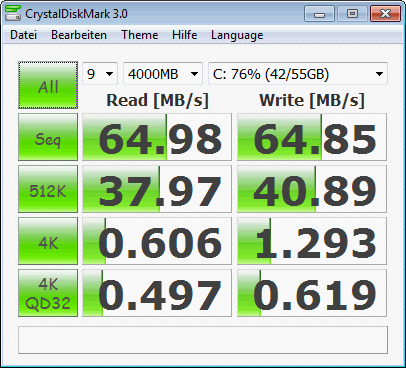Open the Datei menu

tap(23, 35)
